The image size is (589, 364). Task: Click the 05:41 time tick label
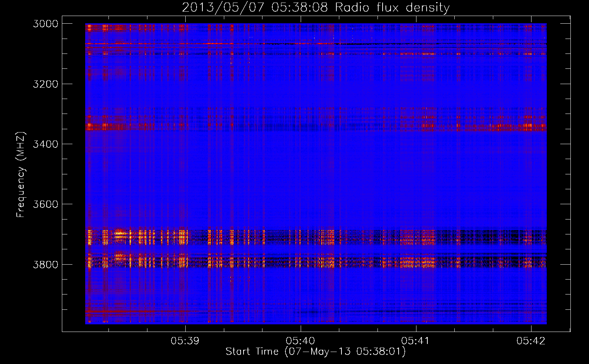pos(415,341)
